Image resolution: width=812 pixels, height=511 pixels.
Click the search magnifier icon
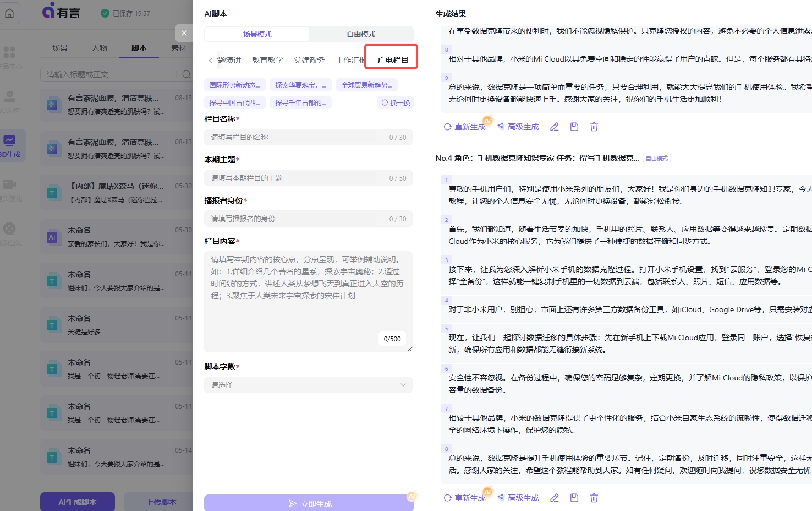click(186, 74)
